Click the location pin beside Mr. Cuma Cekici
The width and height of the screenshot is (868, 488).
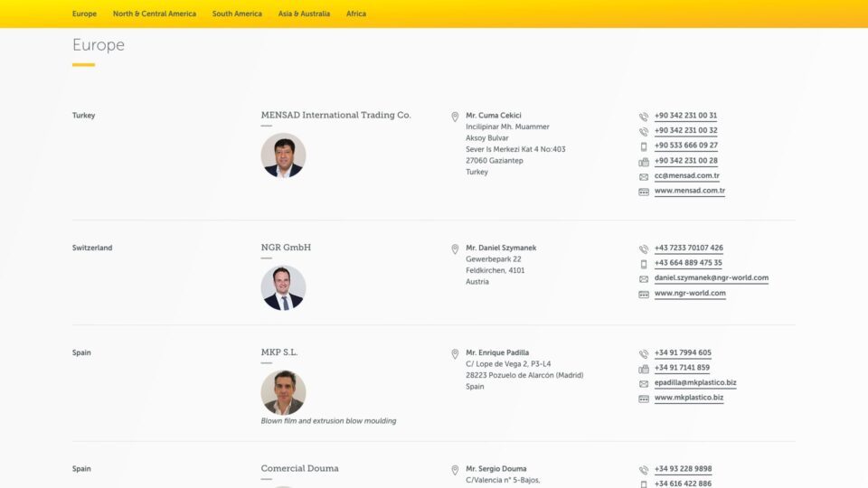455,117
